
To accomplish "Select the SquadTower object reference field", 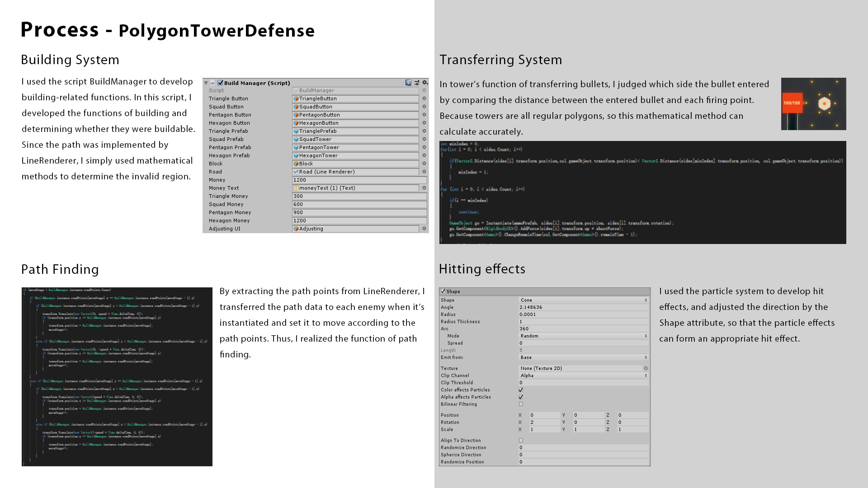I will tap(355, 139).
